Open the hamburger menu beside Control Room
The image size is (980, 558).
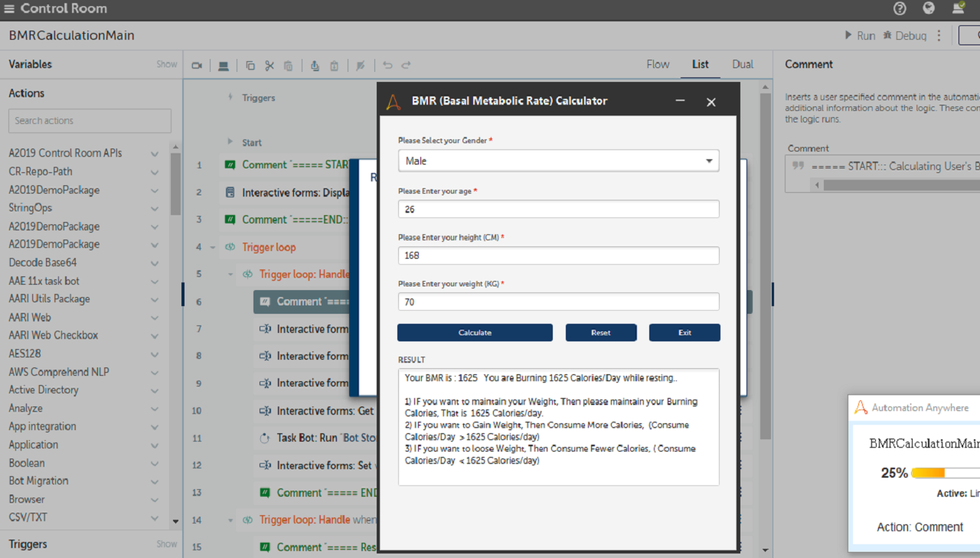click(x=9, y=9)
